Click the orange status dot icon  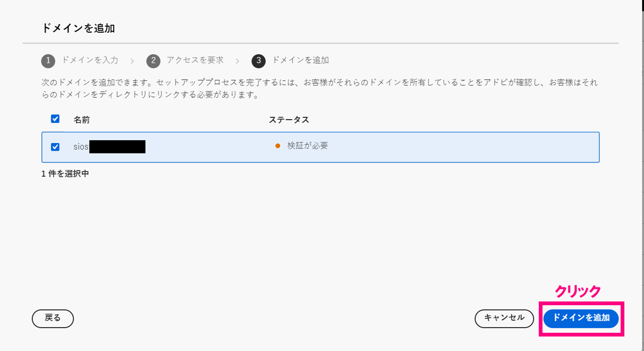tap(278, 146)
